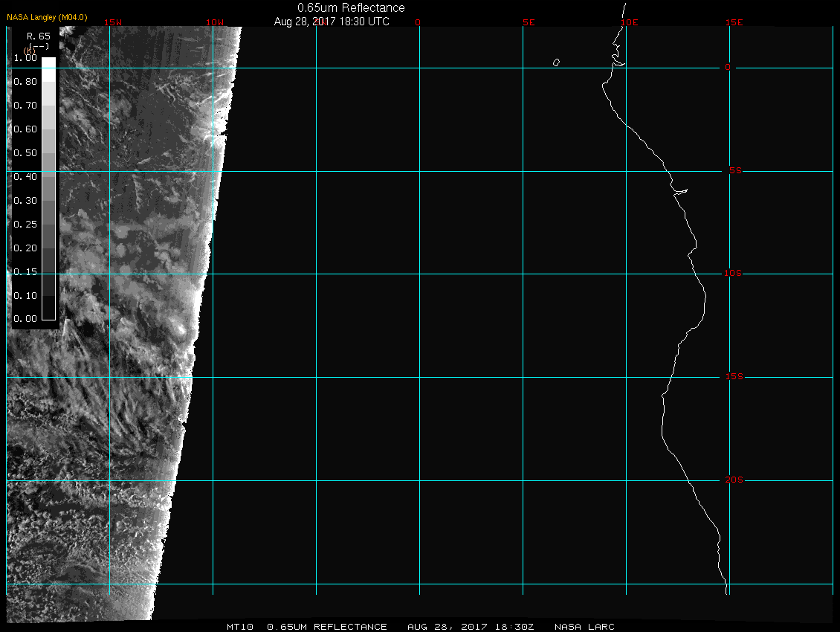Click the 0.50 gray level on the colorbar
The height and width of the screenshot is (632, 840).
(x=48, y=152)
